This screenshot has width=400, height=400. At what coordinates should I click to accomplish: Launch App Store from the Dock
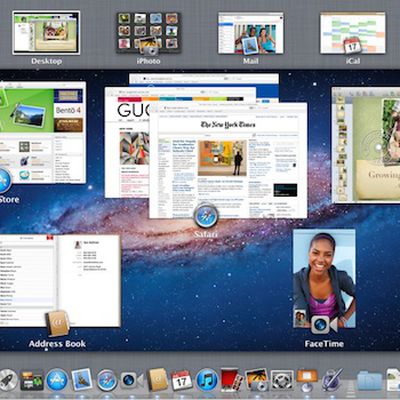coord(57,380)
